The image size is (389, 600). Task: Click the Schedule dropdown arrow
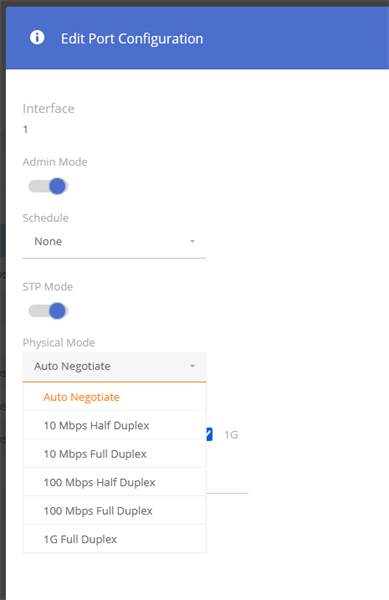(x=192, y=241)
